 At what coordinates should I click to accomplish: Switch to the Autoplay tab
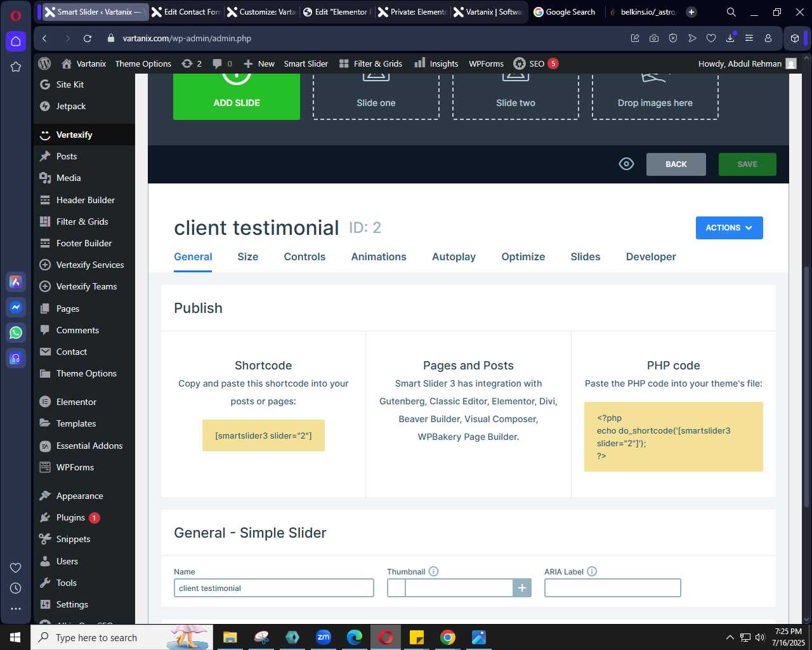pyautogui.click(x=454, y=256)
